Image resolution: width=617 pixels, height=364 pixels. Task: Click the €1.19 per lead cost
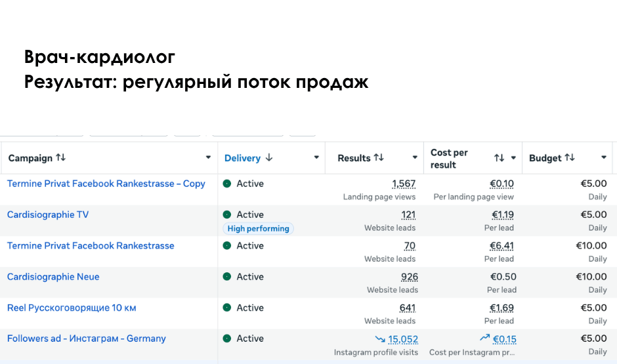click(503, 215)
